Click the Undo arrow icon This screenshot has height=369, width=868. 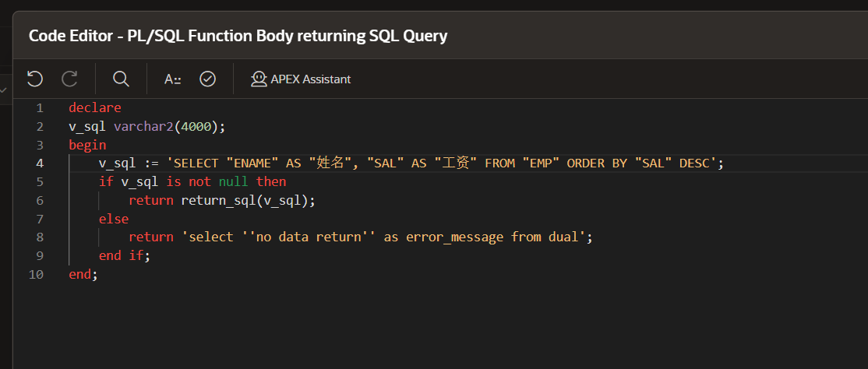pos(34,79)
